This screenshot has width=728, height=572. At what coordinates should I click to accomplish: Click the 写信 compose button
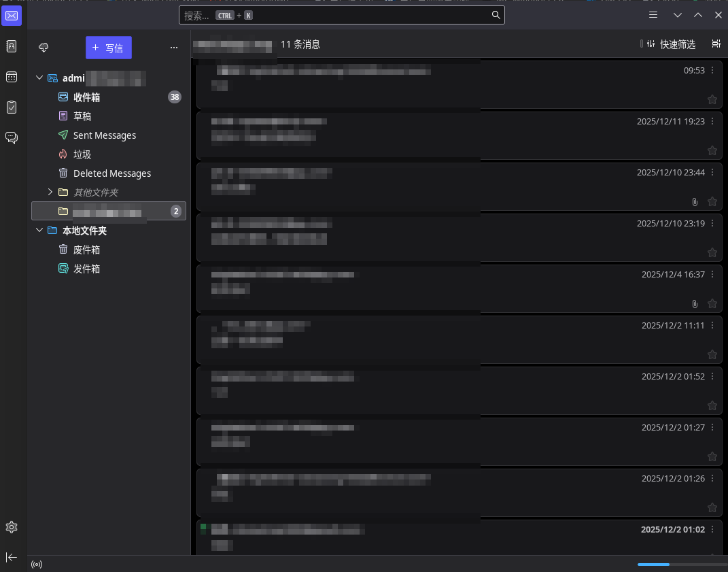coord(108,48)
